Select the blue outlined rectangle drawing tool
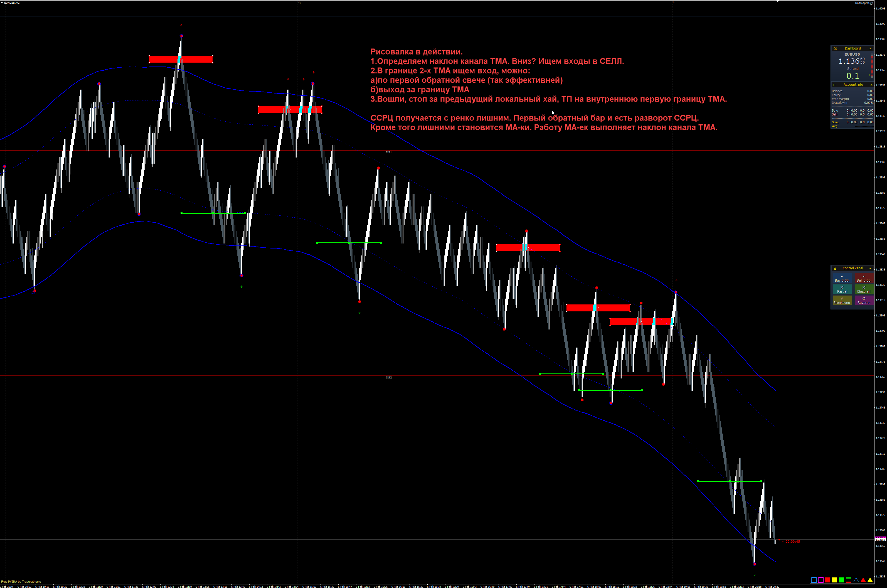The image size is (887, 588). pos(814,580)
